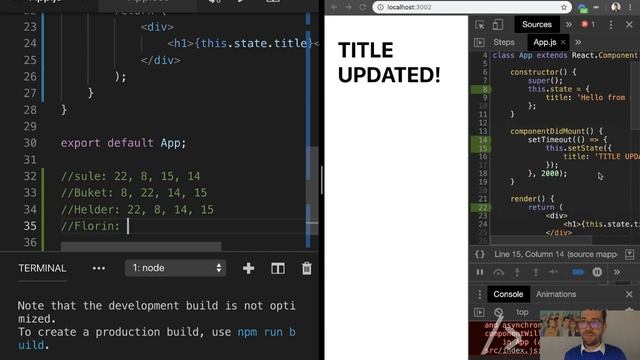
Task: Kill the terminal with the trash icon
Action: tap(307, 268)
